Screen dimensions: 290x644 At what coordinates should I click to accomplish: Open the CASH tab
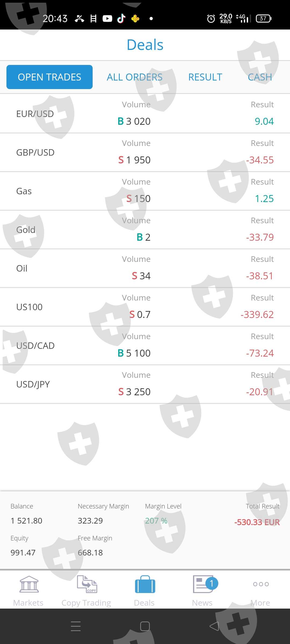point(260,77)
